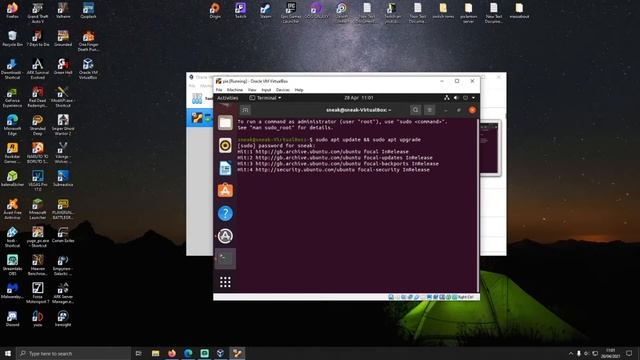640x360 pixels.
Task: Open Windows notification center icon
Action: tap(629, 353)
